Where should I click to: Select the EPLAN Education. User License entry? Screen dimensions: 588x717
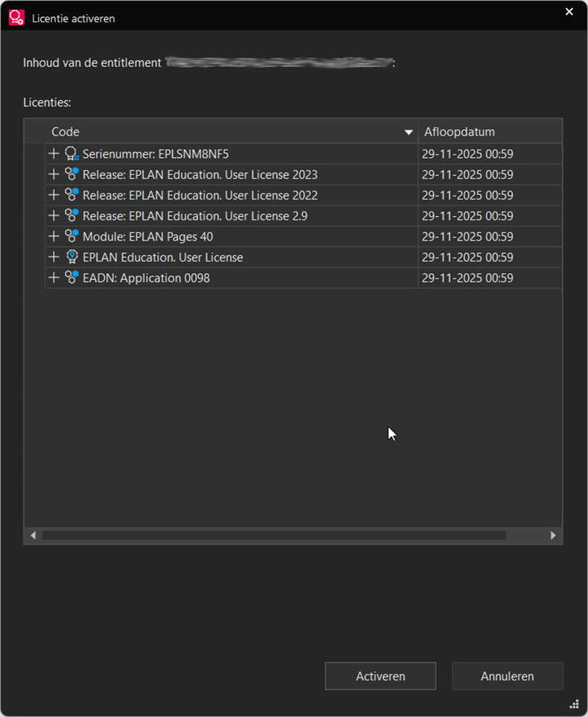[163, 258]
